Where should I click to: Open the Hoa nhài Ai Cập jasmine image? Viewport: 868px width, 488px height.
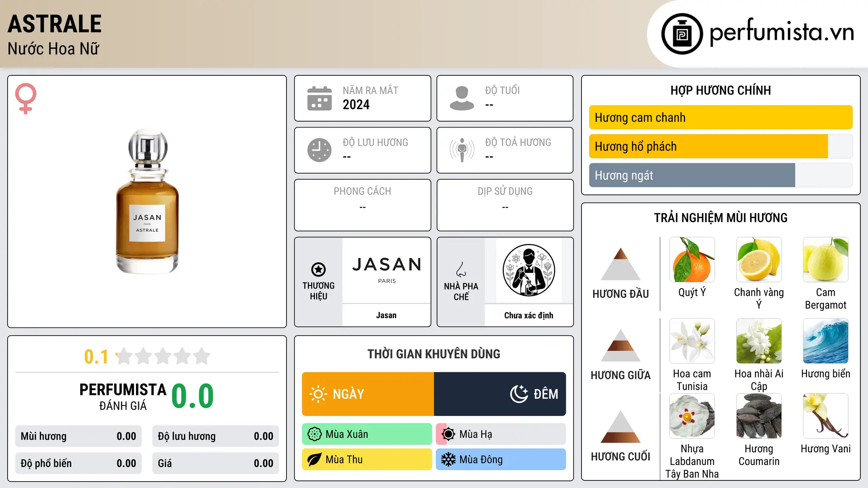pyautogui.click(x=759, y=341)
